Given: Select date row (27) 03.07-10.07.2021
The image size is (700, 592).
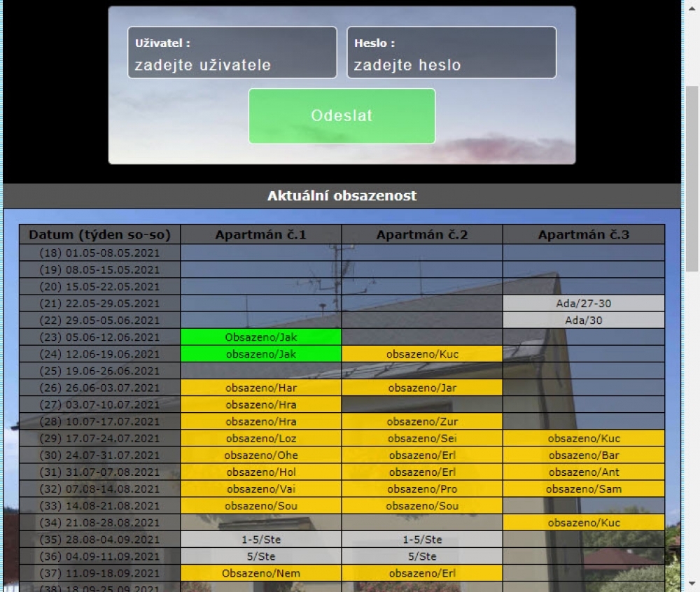Looking at the screenshot, I should click(x=99, y=404).
